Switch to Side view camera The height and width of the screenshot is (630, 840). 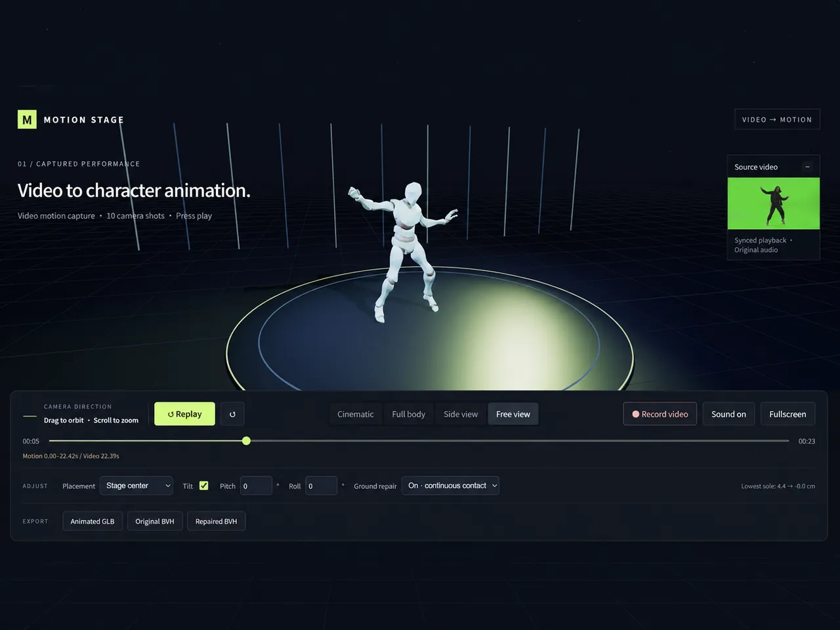(x=461, y=414)
